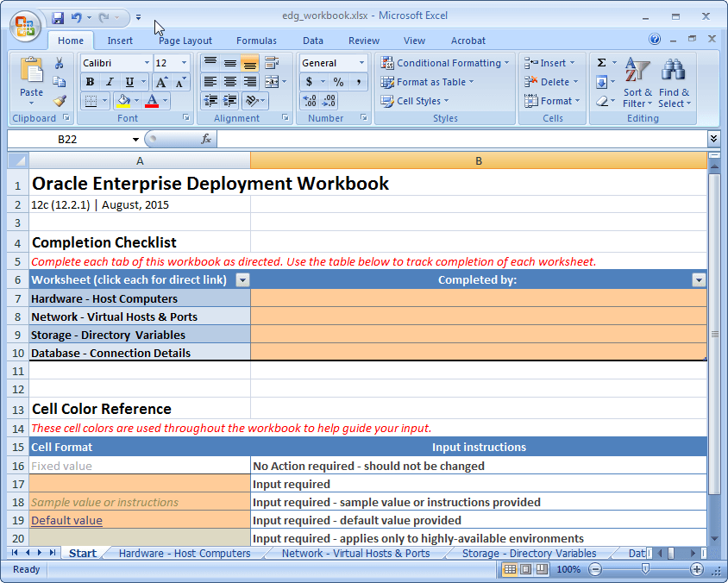
Task: Expand the General number format dropdown
Action: coord(361,63)
